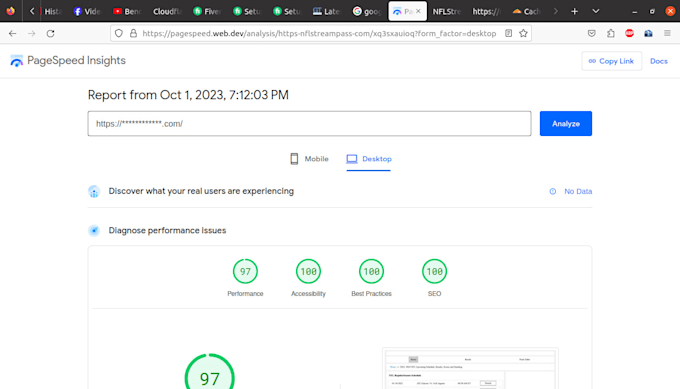This screenshot has width=680, height=389.
Task: Open the Extensions puzzle icon
Action: [x=611, y=33]
